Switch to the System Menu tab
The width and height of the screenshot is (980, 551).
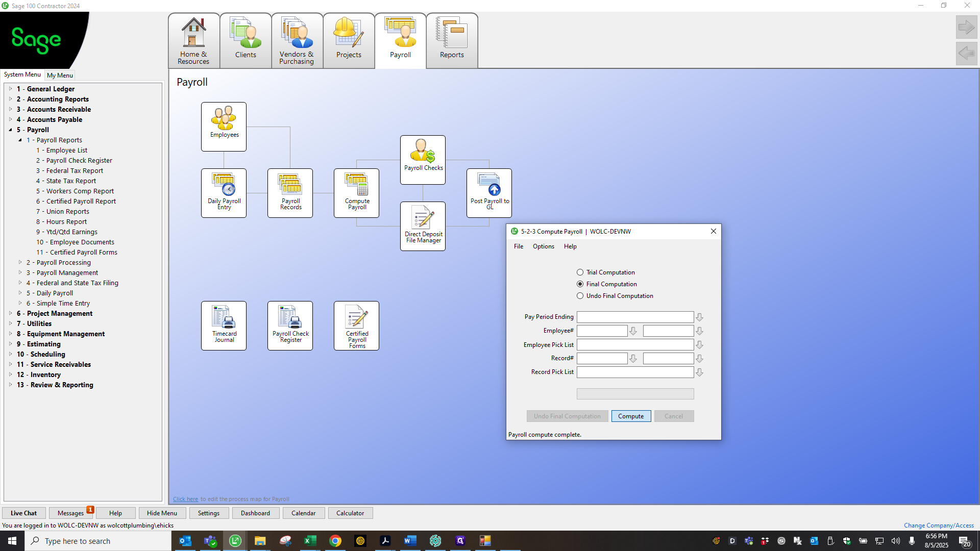click(x=22, y=74)
